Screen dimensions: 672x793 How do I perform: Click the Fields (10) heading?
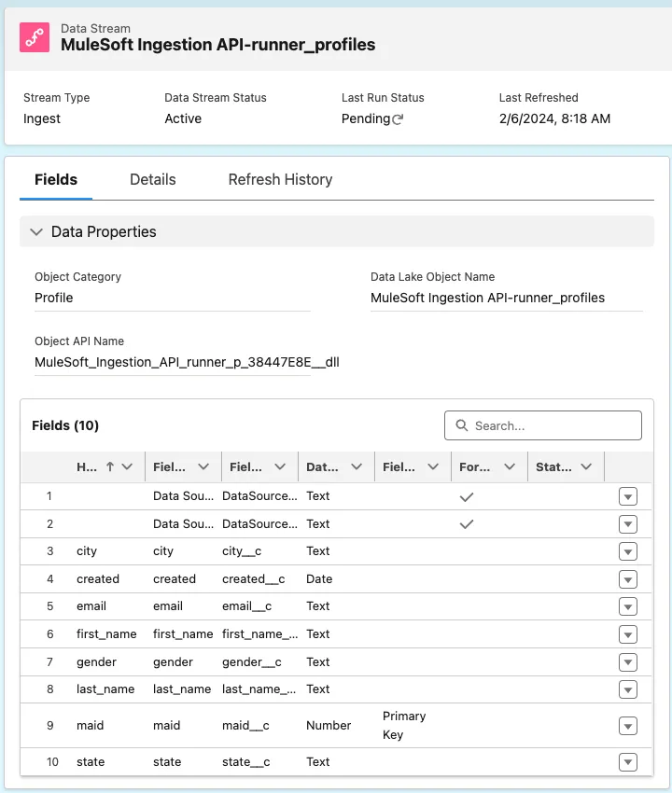(x=65, y=425)
